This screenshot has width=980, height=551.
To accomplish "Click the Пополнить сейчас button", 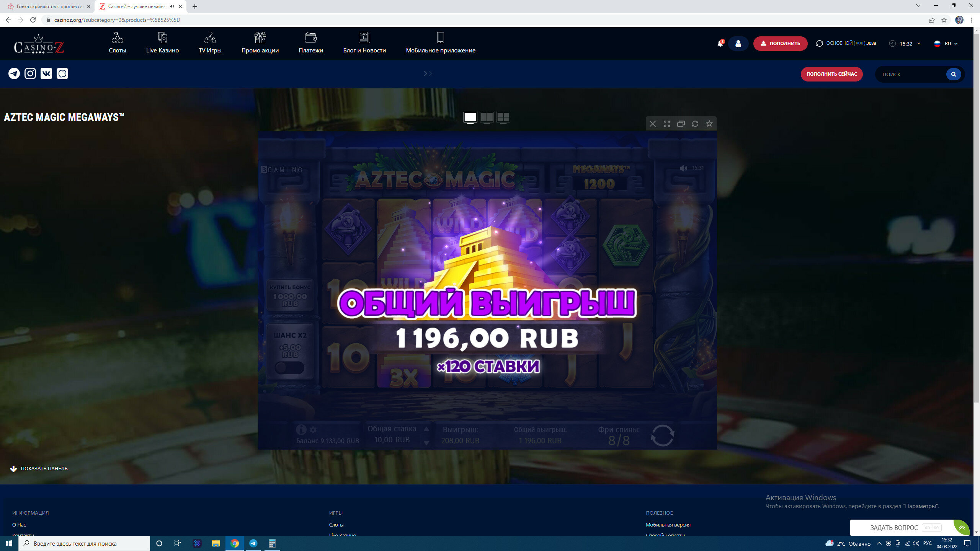I will tap(831, 74).
